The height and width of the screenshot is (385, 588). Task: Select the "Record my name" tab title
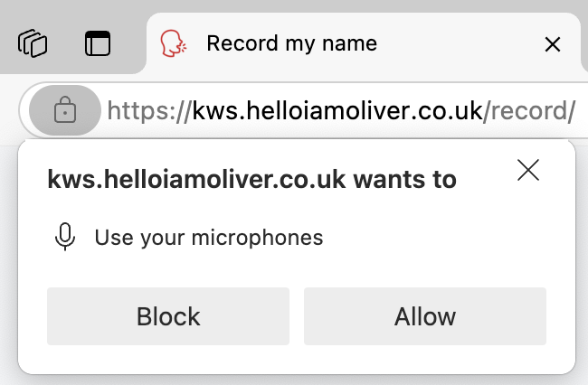(x=291, y=42)
